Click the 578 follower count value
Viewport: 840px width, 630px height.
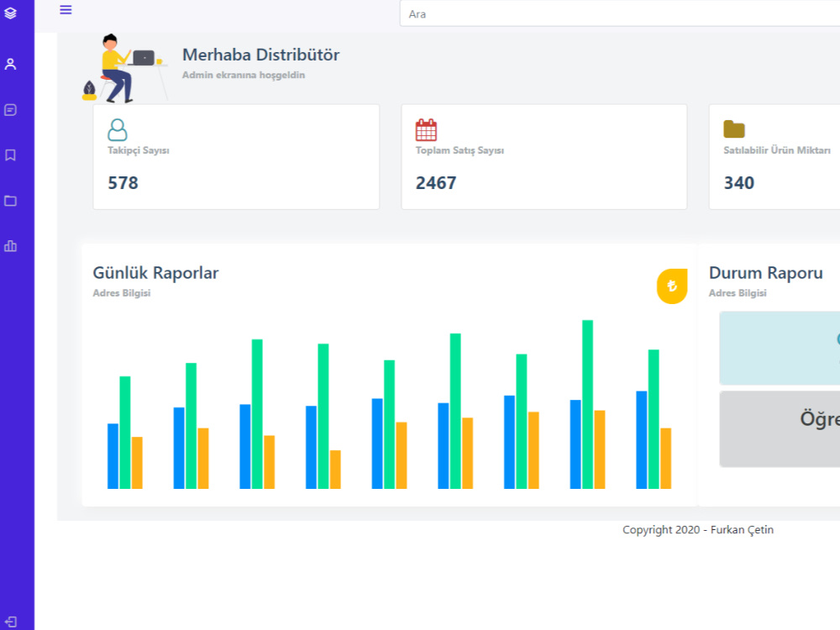pos(123,183)
